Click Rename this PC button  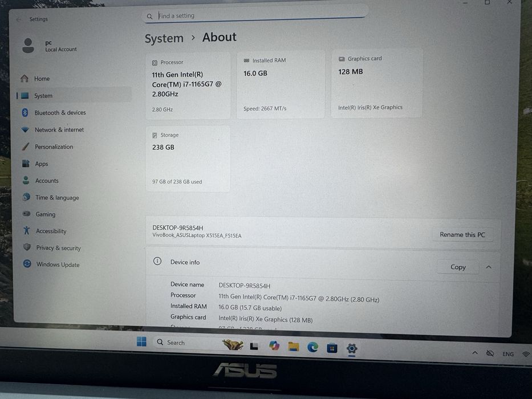point(462,234)
